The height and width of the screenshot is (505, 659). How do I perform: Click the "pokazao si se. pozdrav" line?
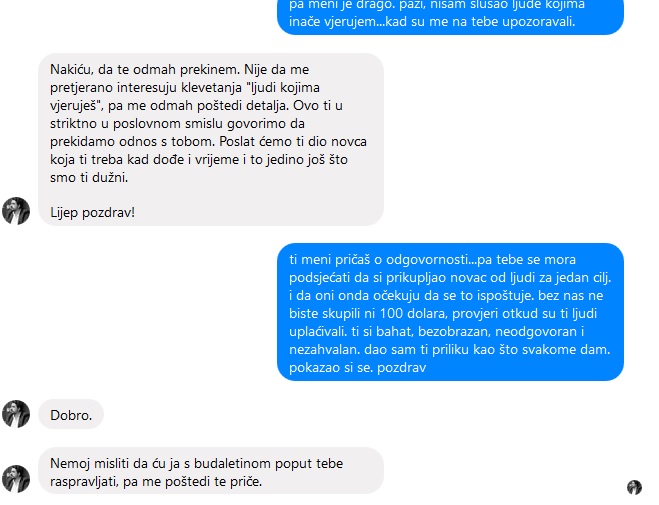click(357, 367)
